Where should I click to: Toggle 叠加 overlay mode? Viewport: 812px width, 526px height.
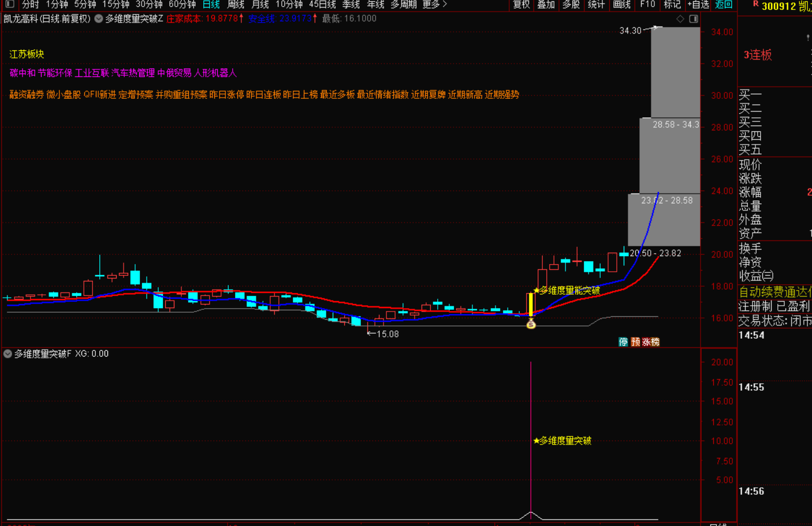[546, 5]
